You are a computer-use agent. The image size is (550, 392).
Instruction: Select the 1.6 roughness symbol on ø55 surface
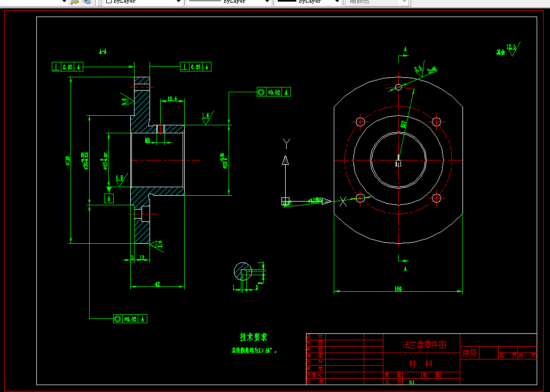(207, 118)
